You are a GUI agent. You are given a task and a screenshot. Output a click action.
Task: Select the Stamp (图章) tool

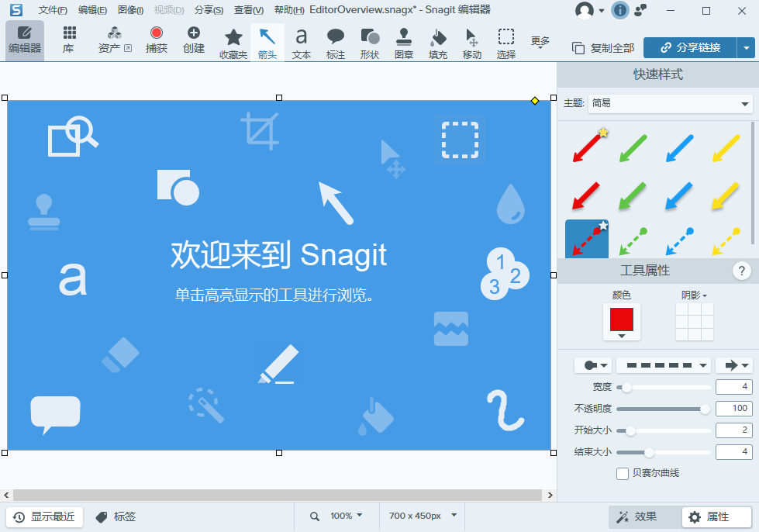point(403,43)
